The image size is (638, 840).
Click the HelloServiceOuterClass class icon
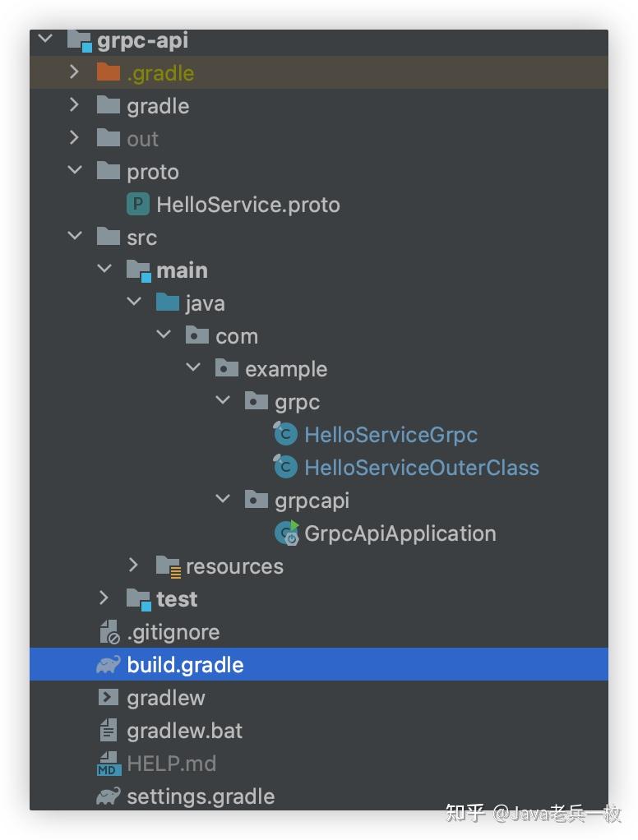point(284,467)
